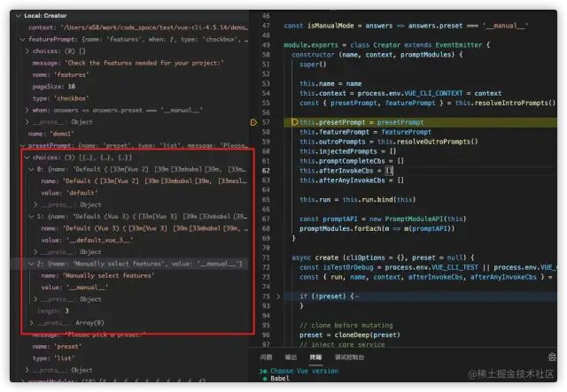
Task: Click the 'Choose Vue version' terminal line
Action: [x=305, y=371]
